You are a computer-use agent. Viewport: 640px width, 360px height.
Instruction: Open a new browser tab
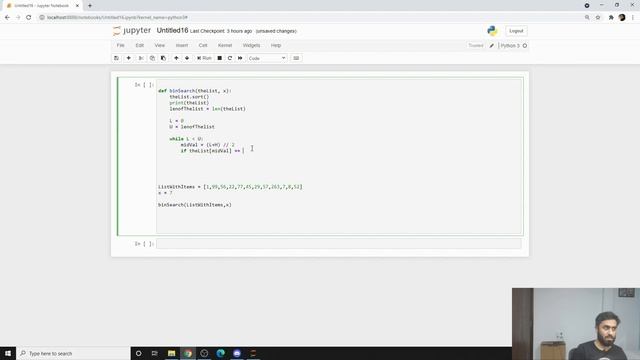90,6
